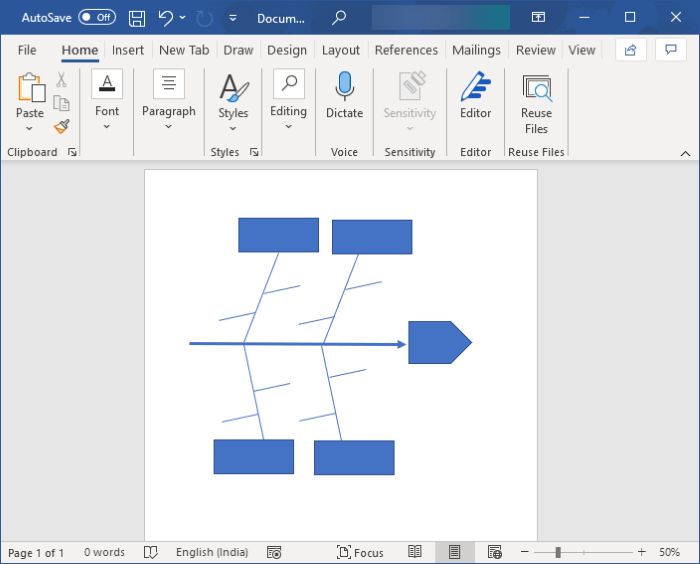Expand the Font dropdown
Screen dimensions: 700x564
[x=107, y=98]
